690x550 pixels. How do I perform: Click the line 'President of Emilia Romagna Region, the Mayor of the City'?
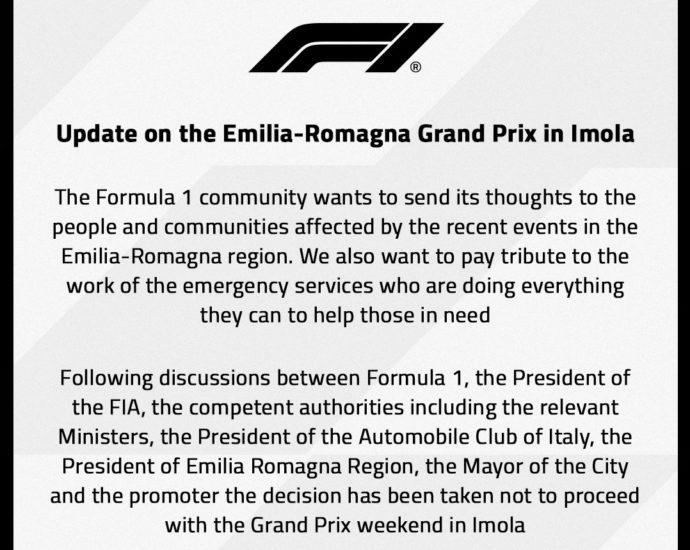pos(345,468)
